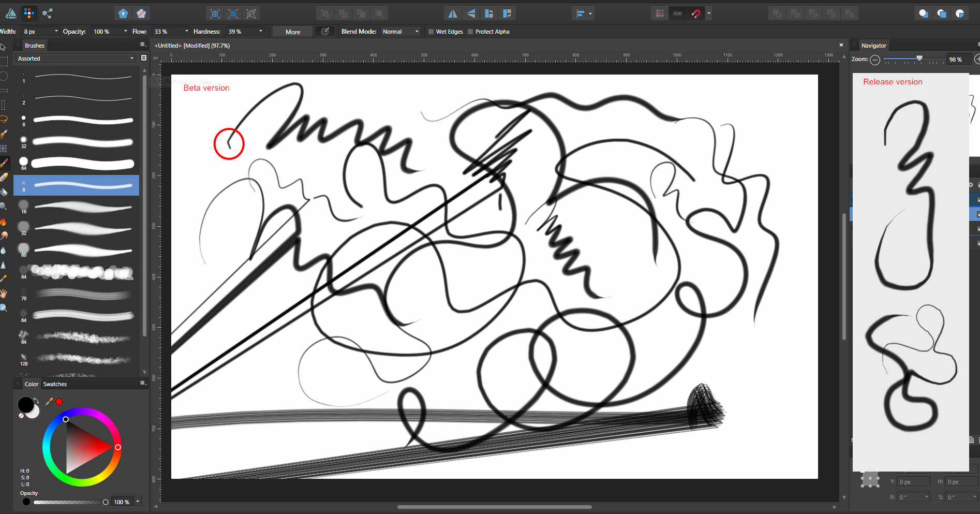Click the rotate canvas flower icon with arrow
Viewport: 980px width, 514px height.
click(123, 13)
